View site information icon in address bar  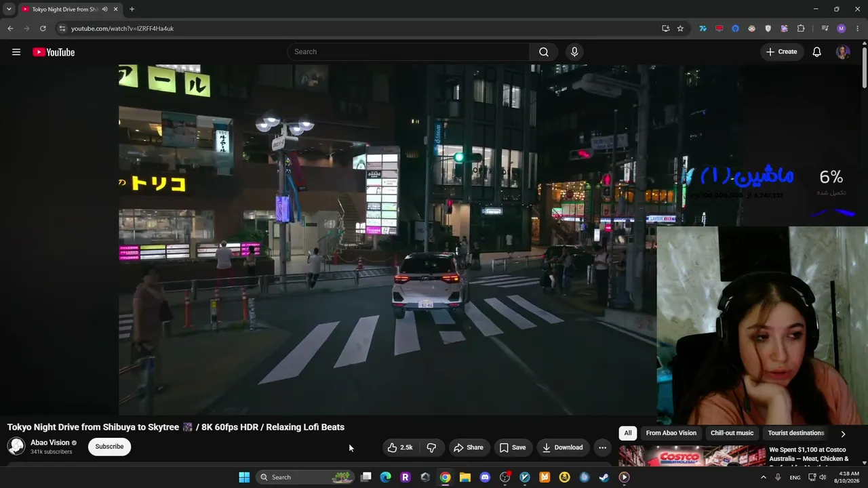[x=62, y=28]
